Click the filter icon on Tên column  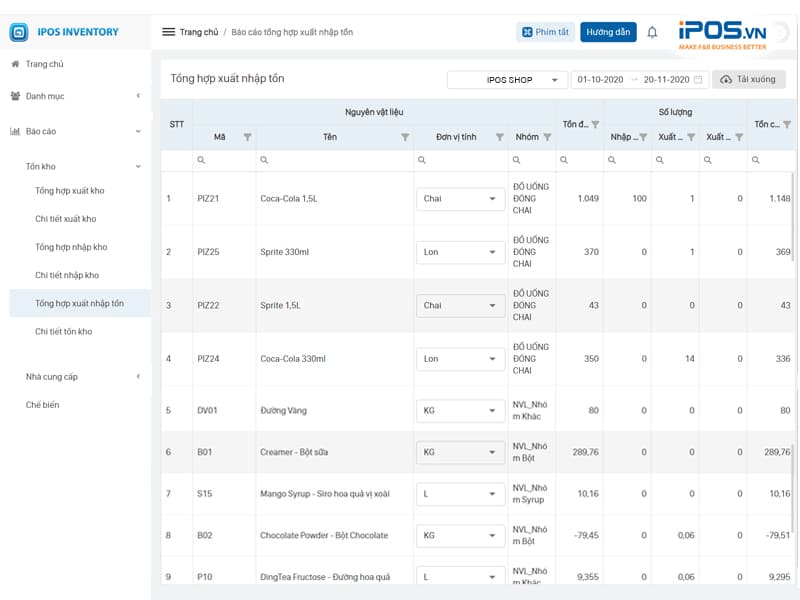click(405, 137)
